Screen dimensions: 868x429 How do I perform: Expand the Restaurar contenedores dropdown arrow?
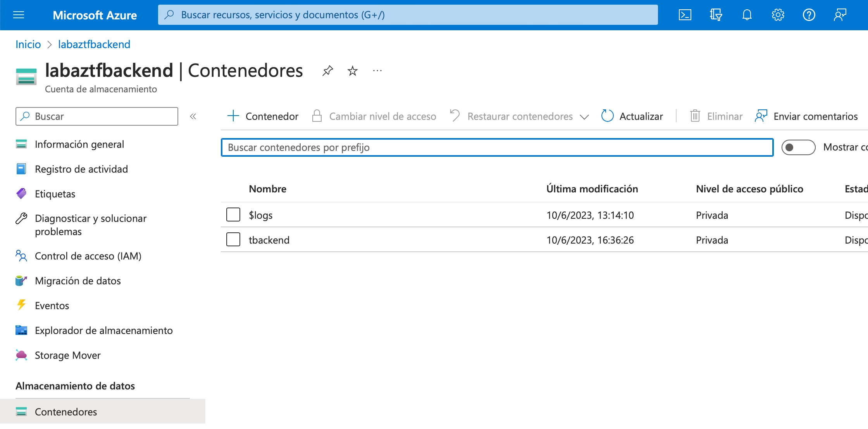pos(584,117)
